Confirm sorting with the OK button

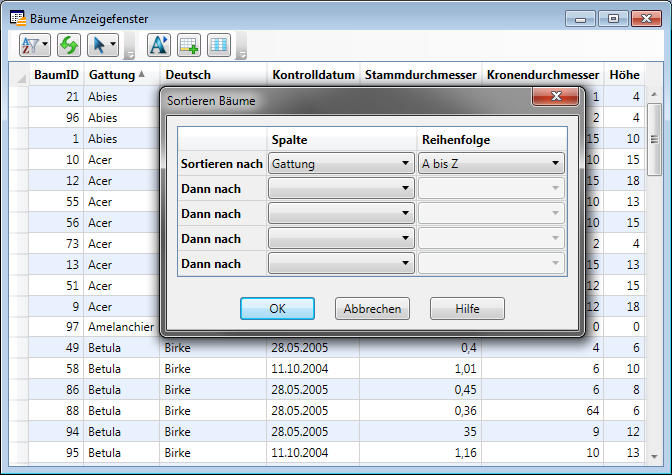(277, 309)
